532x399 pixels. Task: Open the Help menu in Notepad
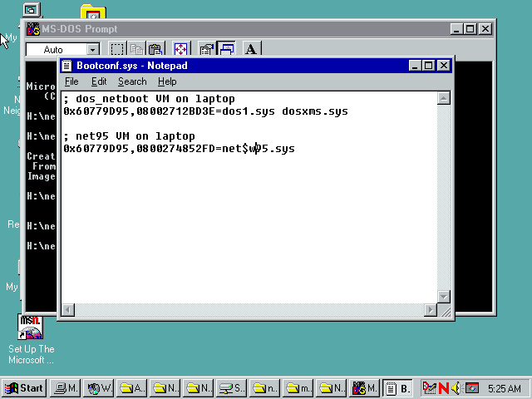167,81
